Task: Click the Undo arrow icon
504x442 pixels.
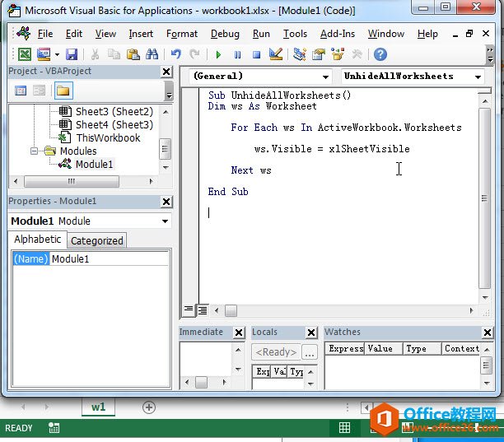Action: pos(175,54)
